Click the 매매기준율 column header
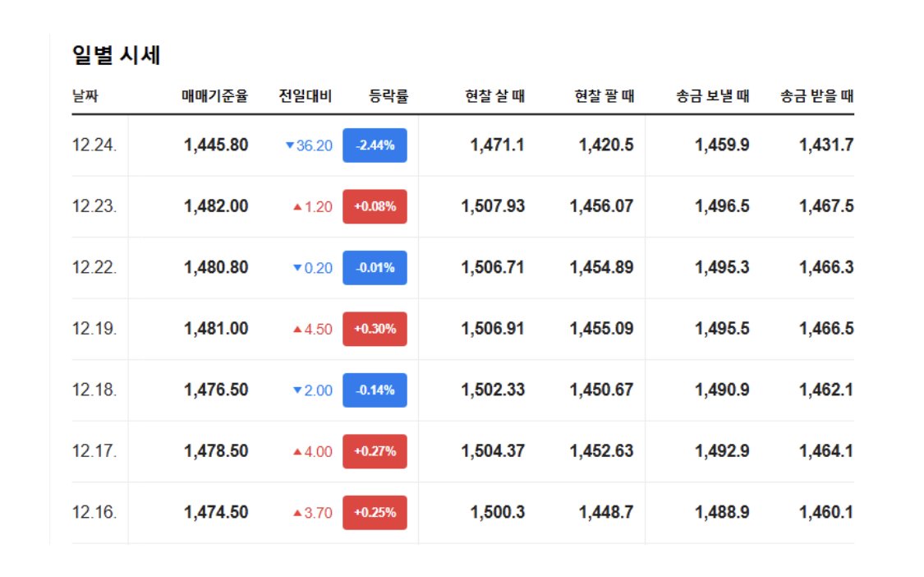This screenshot has width=924, height=577. pyautogui.click(x=214, y=96)
